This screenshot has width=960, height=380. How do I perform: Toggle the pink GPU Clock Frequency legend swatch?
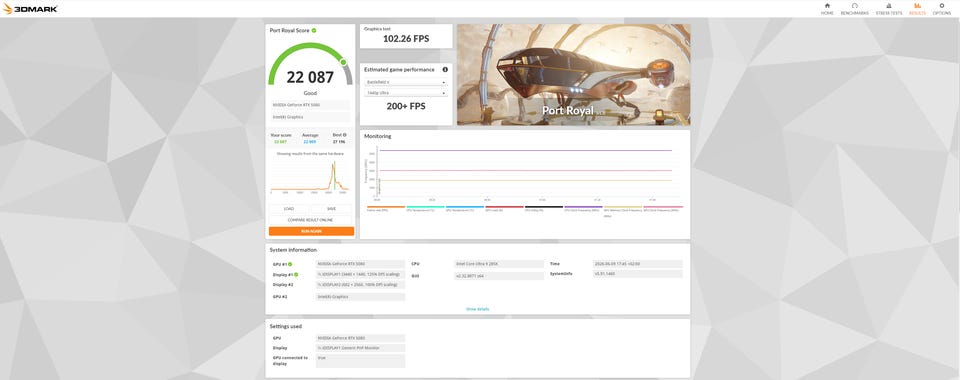(x=663, y=207)
